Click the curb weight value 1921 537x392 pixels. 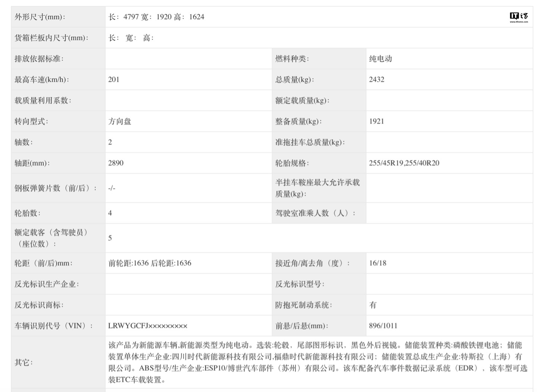376,121
